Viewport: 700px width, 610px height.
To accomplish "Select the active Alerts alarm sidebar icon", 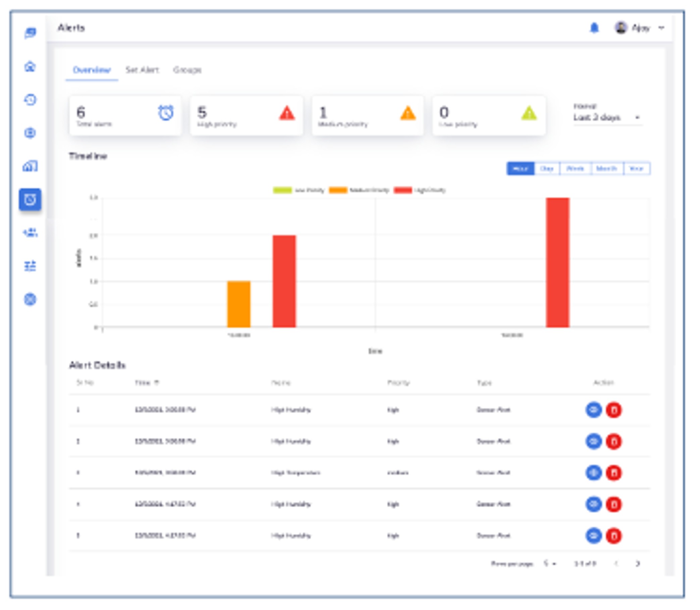I will pyautogui.click(x=30, y=199).
